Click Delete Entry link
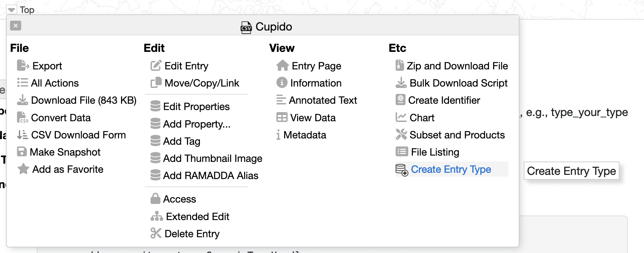Screen dimensions: 644x253 pos(192,234)
